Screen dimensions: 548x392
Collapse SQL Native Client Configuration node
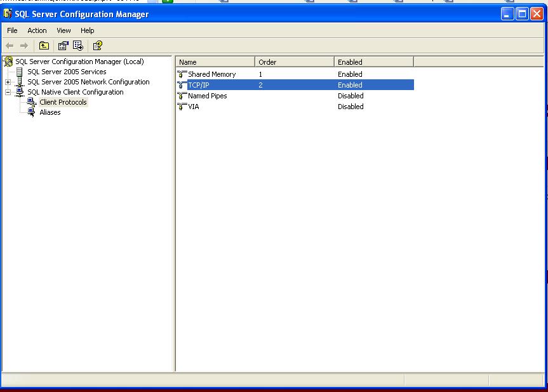[8, 92]
